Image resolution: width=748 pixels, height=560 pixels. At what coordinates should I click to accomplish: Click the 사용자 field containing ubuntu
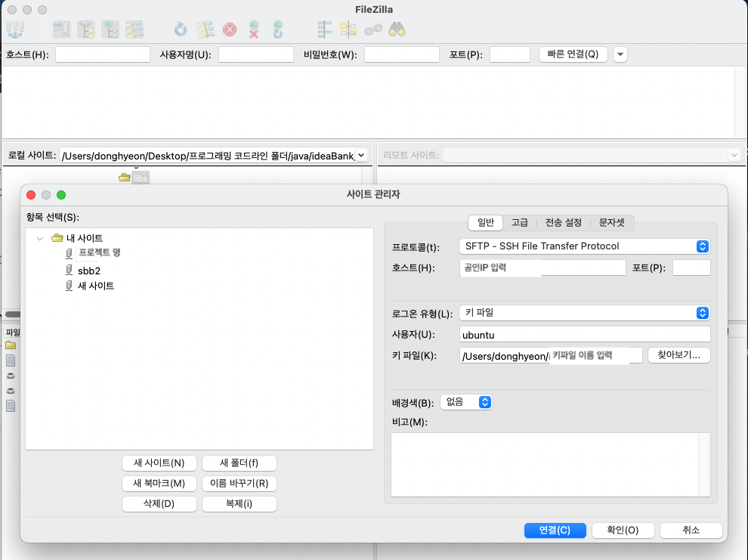tap(585, 334)
